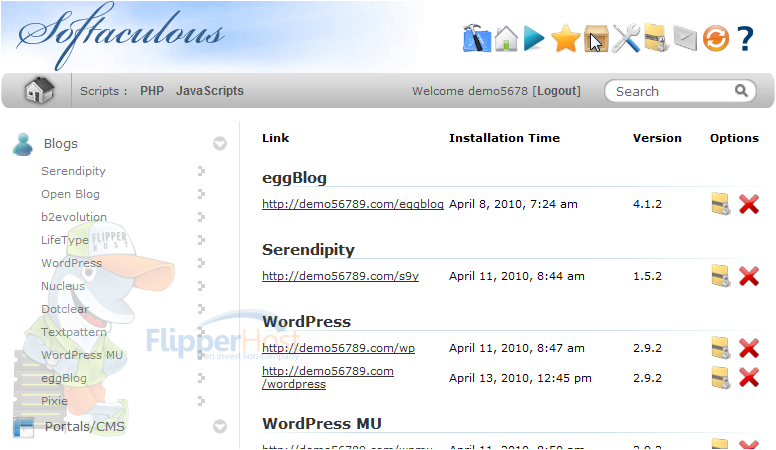Collapse the Blogs category arrow
The image size is (776, 450).
(x=220, y=144)
